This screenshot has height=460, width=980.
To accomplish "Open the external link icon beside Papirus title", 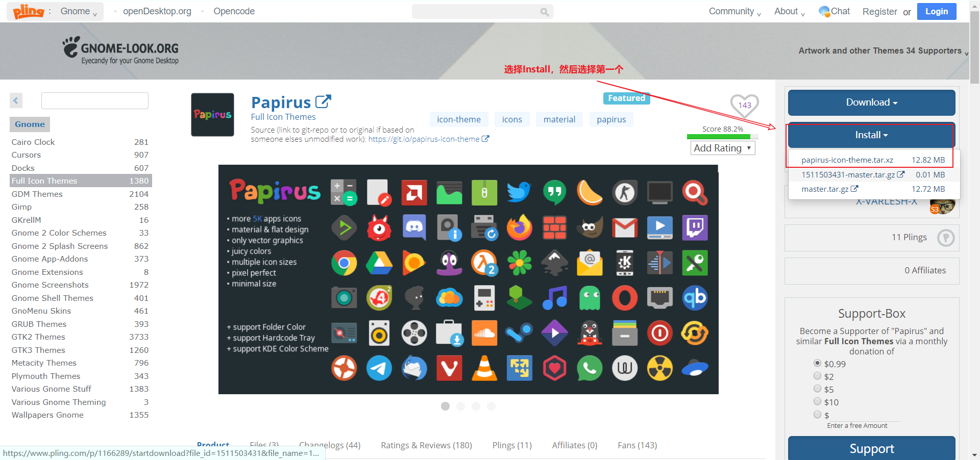I will tap(323, 102).
